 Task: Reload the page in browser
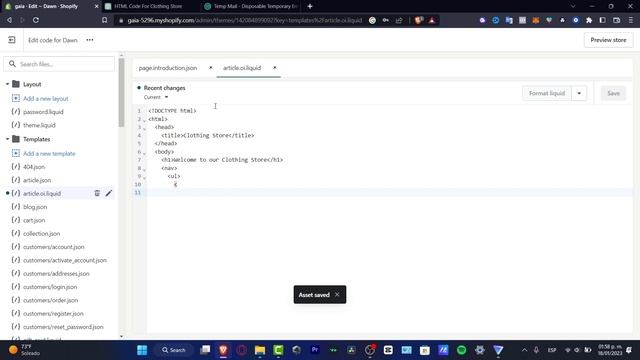[36, 20]
